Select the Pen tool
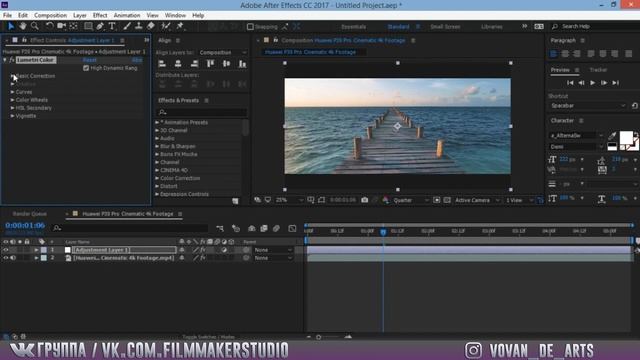This screenshot has width=640, height=360. click(100, 26)
